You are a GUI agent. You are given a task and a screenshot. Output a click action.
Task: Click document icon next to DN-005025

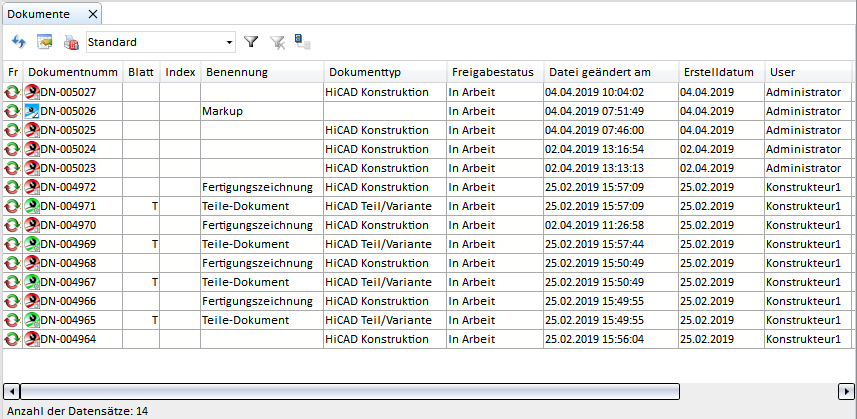(32, 130)
